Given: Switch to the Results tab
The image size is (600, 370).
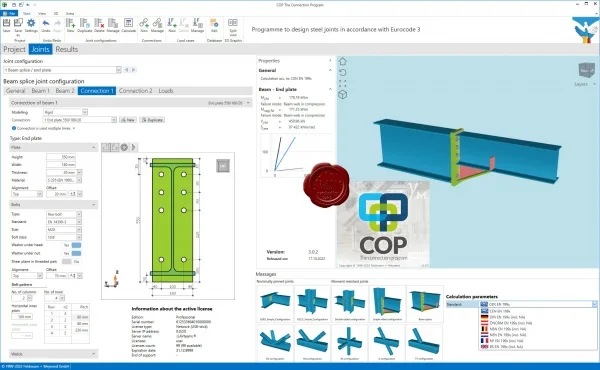Looking at the screenshot, I should [x=67, y=49].
